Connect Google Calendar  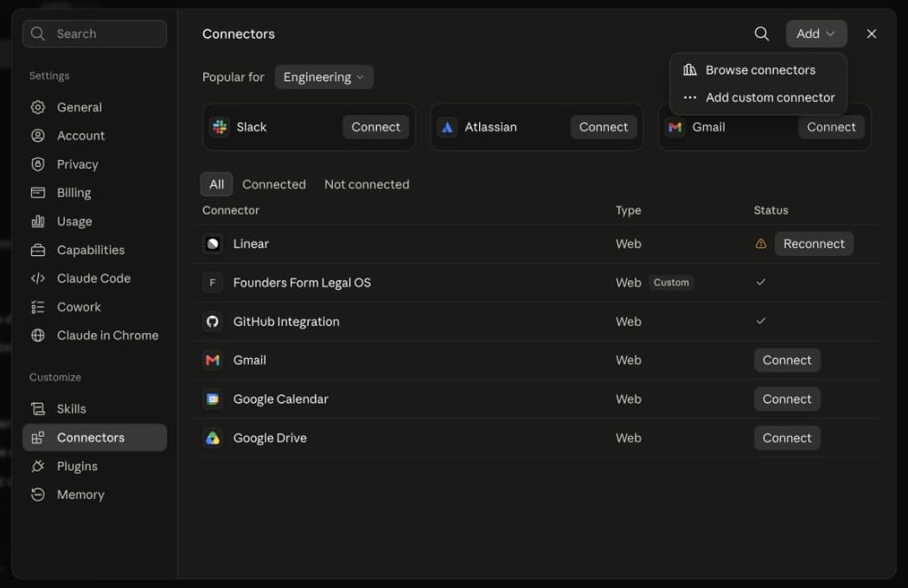pyautogui.click(x=787, y=399)
